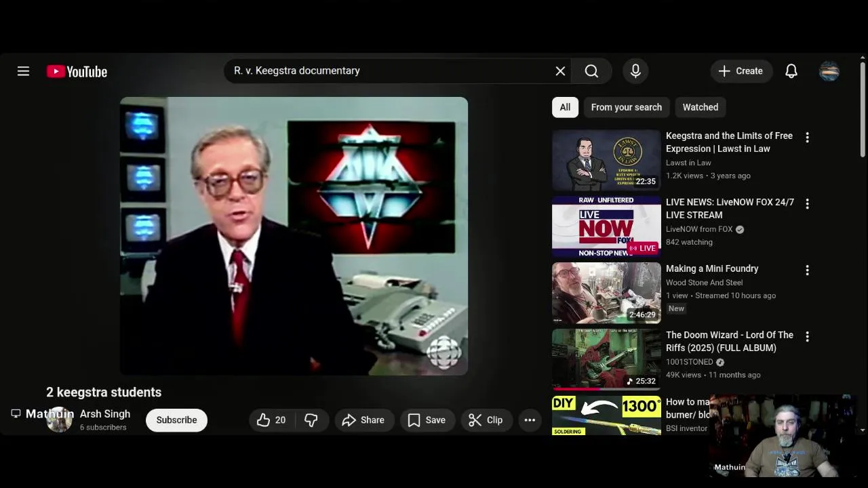Open The Doom Wizard - Lord Of The Riffs title
Viewport: 868px width, 488px height.
coord(729,342)
